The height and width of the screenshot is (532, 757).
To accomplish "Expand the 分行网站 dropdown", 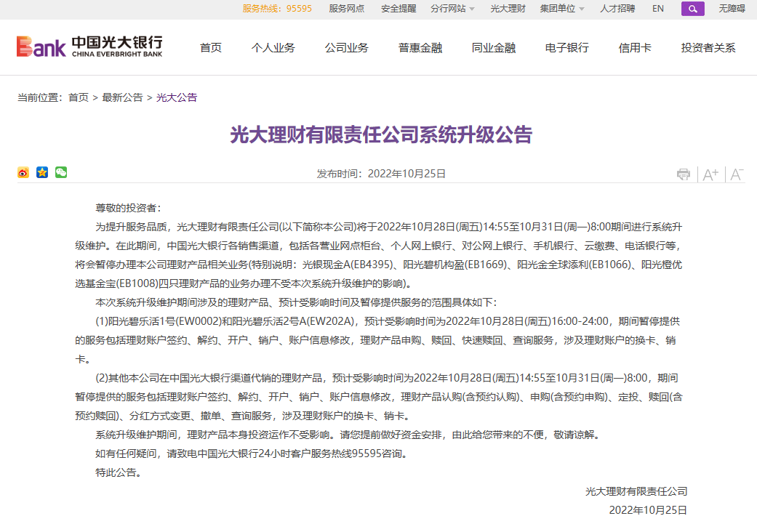I will tap(452, 9).
